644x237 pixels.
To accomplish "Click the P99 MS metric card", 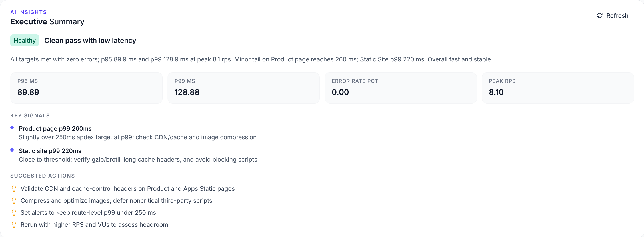I will (243, 88).
